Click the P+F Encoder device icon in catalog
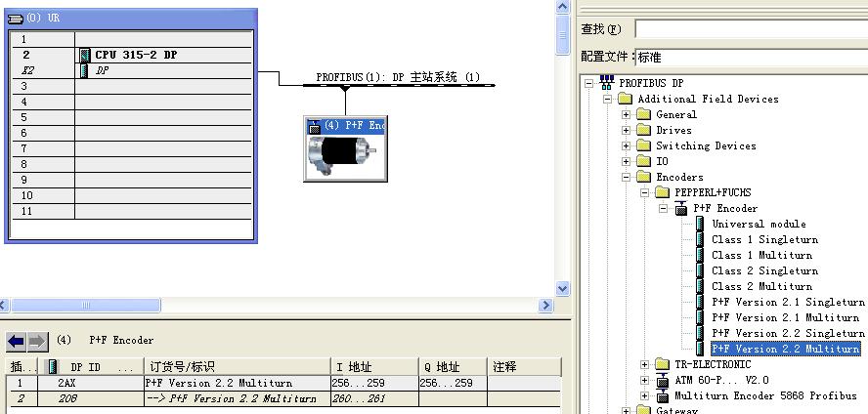 pos(681,208)
